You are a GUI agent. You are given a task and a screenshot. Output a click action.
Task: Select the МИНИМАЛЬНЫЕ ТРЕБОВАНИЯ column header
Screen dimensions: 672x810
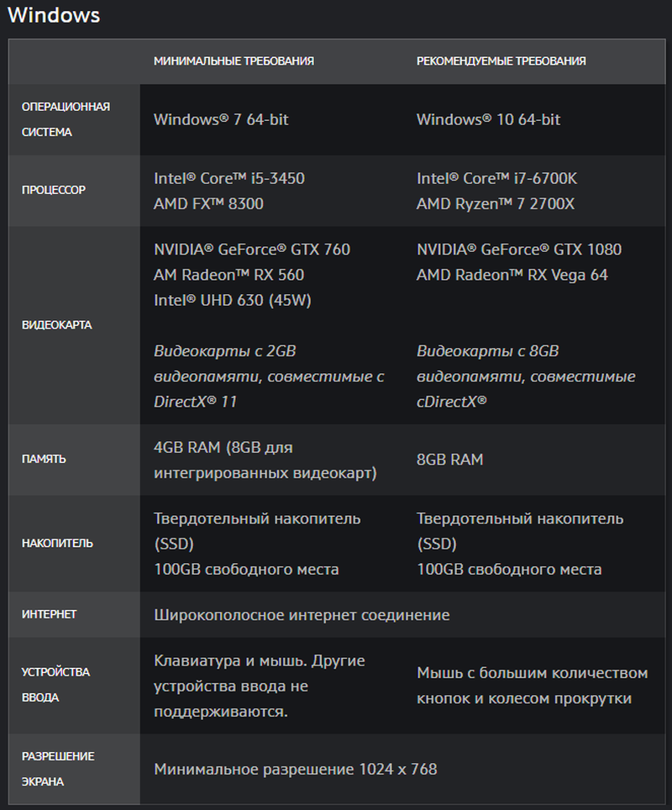234,61
